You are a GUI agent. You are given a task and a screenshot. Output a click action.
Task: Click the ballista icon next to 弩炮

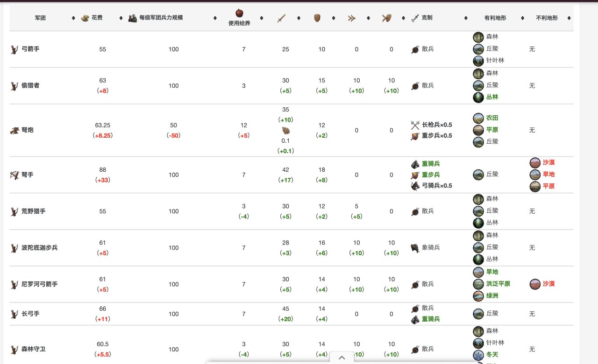click(x=14, y=130)
